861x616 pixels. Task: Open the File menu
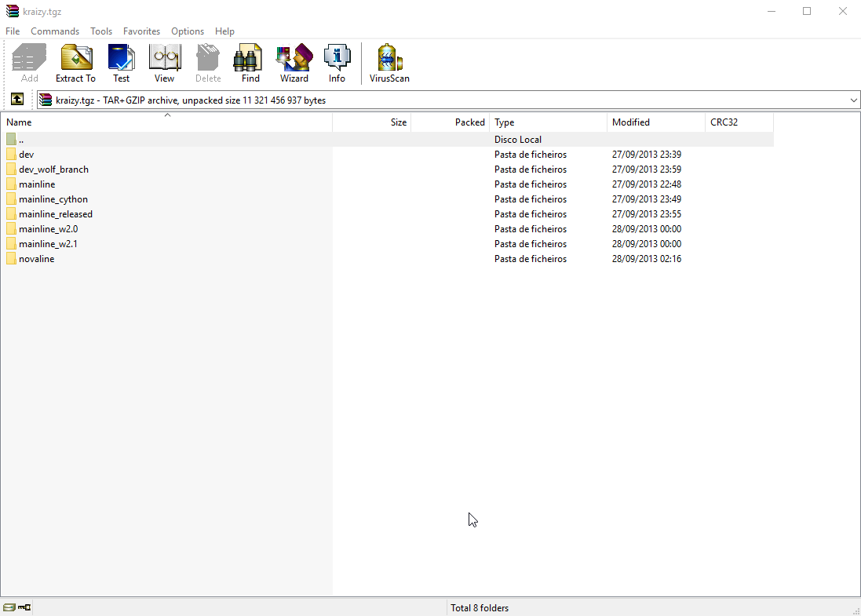click(13, 31)
